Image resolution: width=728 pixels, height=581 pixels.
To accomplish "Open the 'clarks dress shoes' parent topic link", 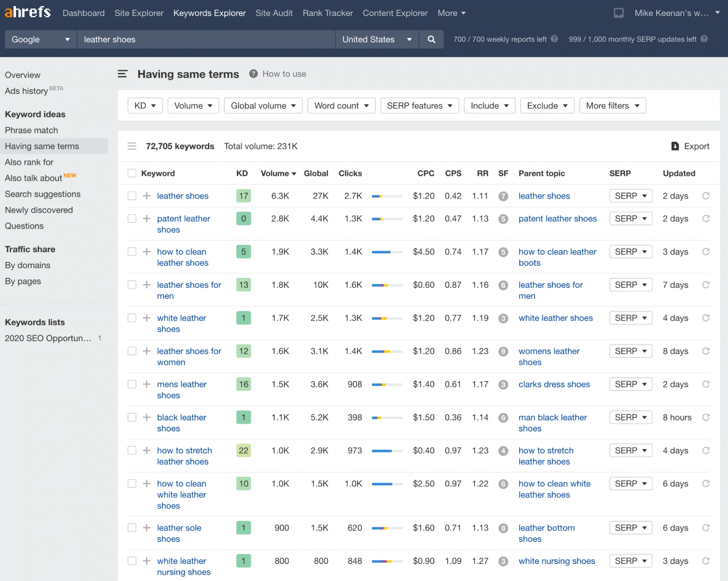I will [x=554, y=384].
